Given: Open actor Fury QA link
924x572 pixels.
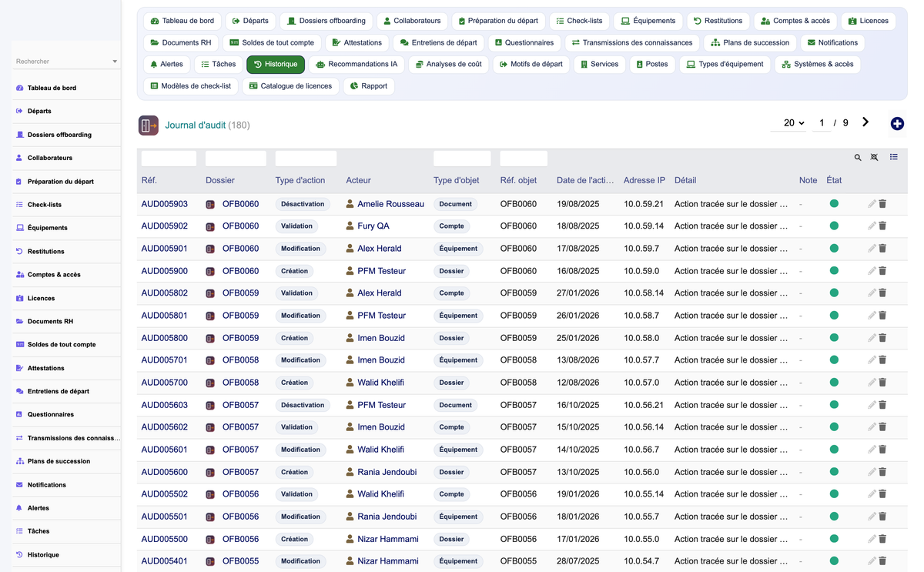Looking at the screenshot, I should pos(373,226).
